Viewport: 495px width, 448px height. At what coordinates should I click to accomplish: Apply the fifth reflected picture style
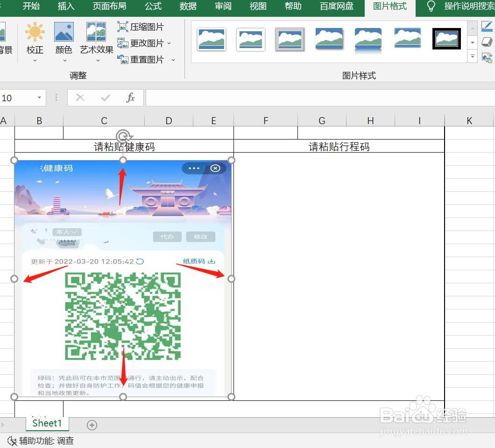click(x=368, y=40)
